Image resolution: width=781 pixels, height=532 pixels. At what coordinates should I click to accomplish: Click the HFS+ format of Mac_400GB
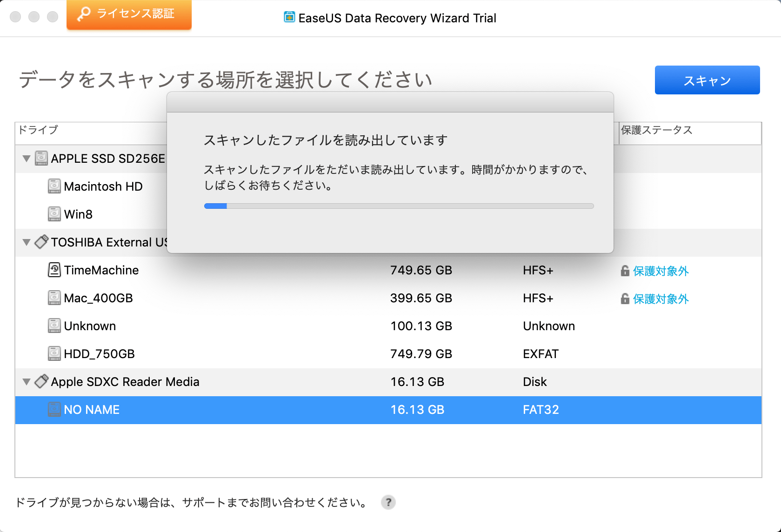(538, 298)
